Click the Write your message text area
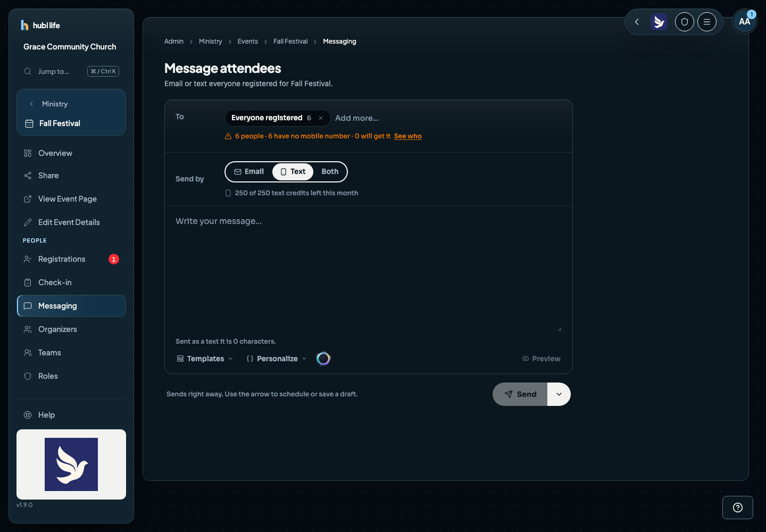 pos(369,273)
